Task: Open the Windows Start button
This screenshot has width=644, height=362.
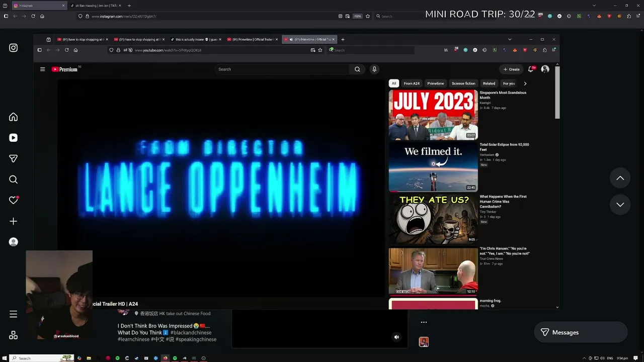Action: coord(4,358)
